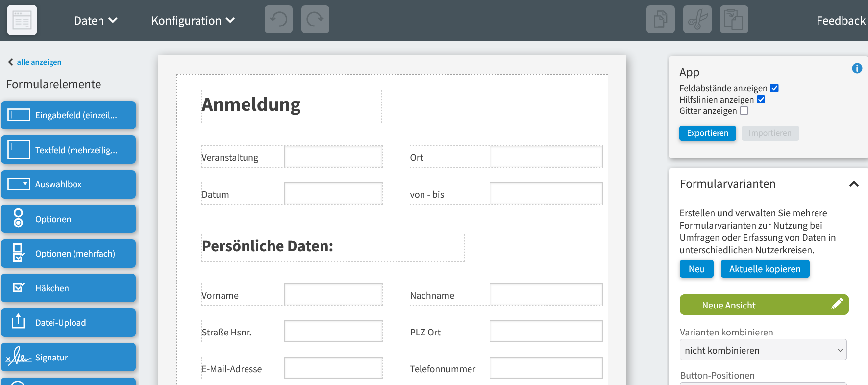This screenshot has height=385, width=868.
Task: Select the Optionen radio element
Action: 69,219
